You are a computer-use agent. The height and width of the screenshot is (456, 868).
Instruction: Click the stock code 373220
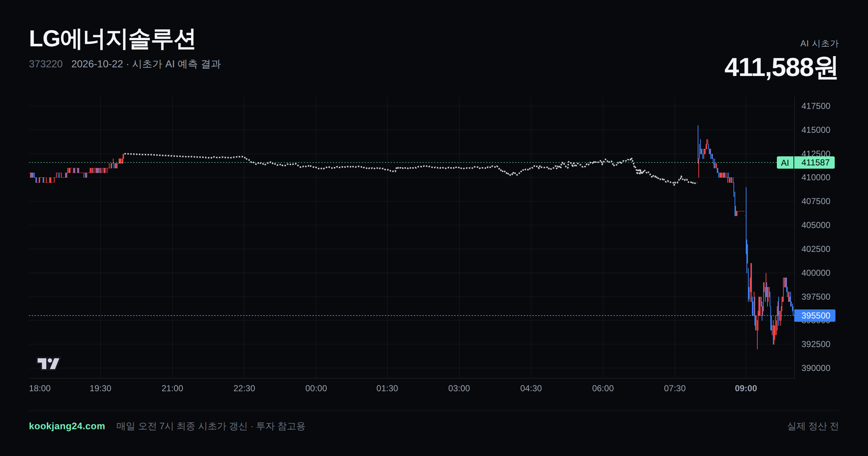(46, 64)
